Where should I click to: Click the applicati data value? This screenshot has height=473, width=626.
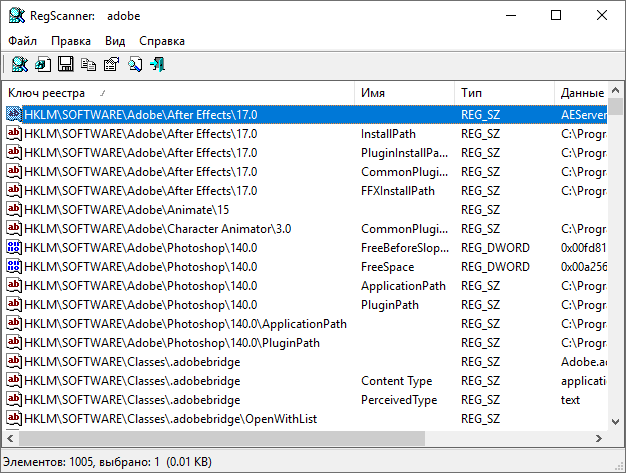click(x=584, y=381)
